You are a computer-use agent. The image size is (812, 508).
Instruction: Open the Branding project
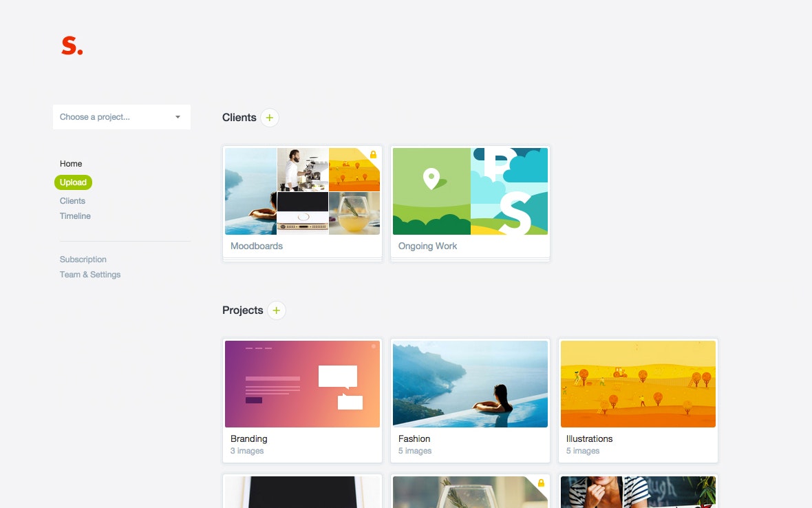(302, 384)
